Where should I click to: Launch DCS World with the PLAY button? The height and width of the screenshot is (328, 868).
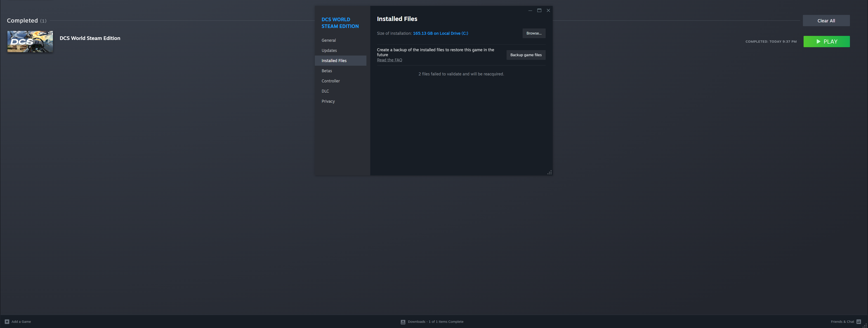coord(826,41)
